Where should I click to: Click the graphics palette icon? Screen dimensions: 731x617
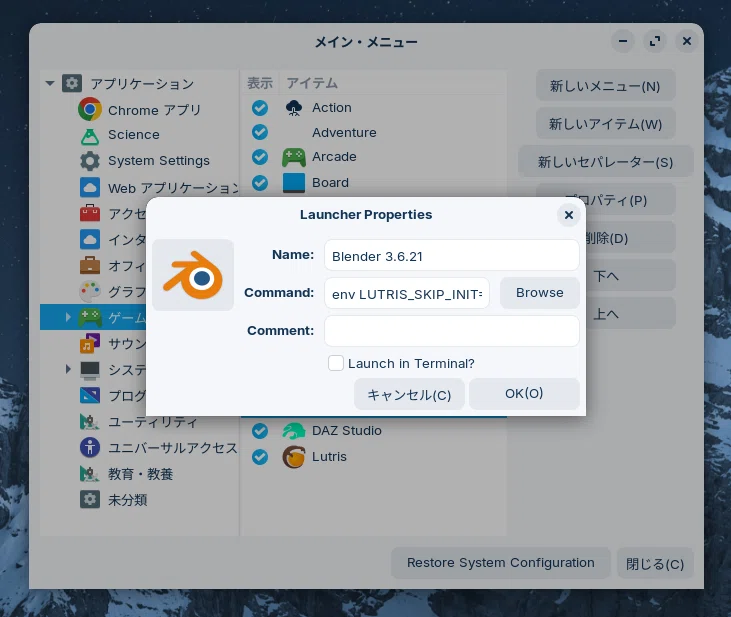tap(90, 291)
